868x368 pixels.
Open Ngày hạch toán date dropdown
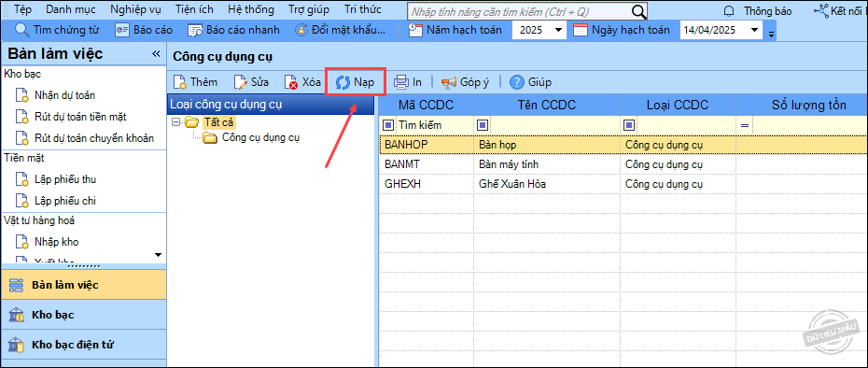pyautogui.click(x=754, y=30)
